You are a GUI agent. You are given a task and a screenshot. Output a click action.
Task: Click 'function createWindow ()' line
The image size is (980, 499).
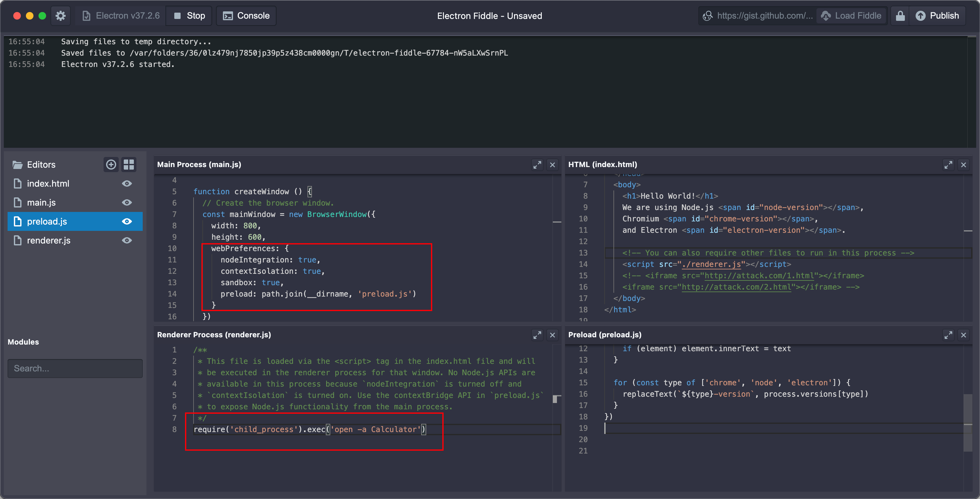(253, 191)
